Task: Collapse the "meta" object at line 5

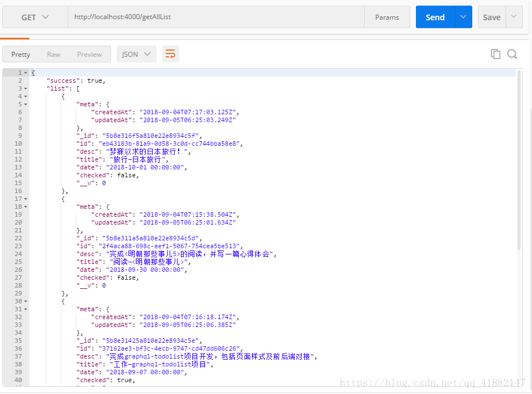Action: pyautogui.click(x=26, y=104)
